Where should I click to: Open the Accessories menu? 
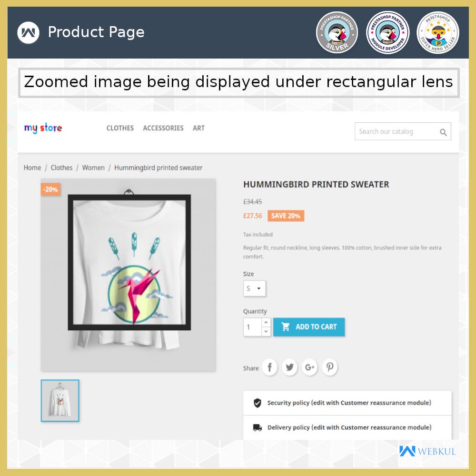click(163, 128)
